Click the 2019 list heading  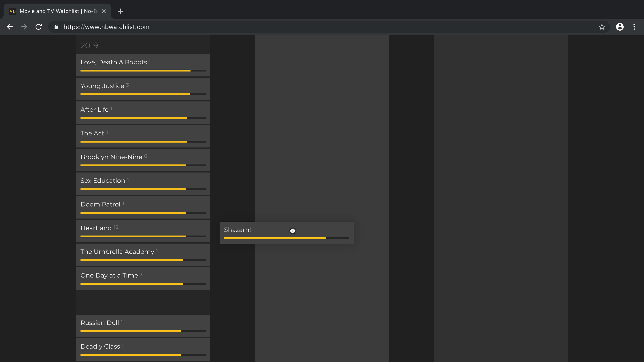[x=89, y=45]
